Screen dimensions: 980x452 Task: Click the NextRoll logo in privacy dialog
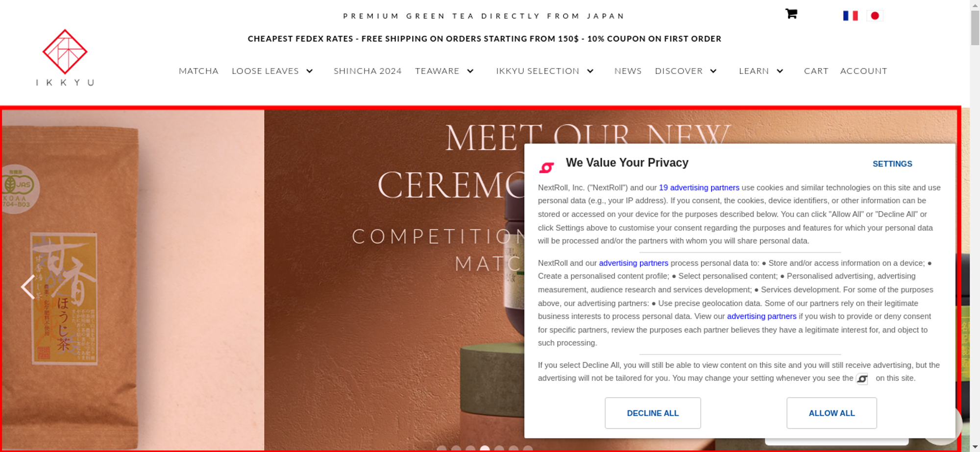click(x=546, y=167)
